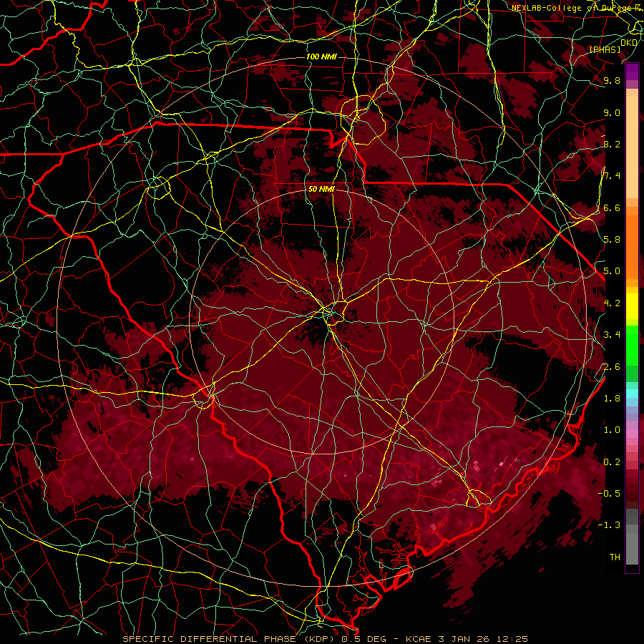Click the 8.2 value on color scale

click(x=612, y=144)
